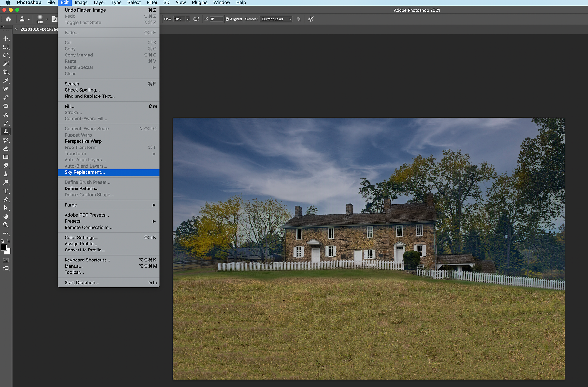Image resolution: width=588 pixels, height=387 pixels.
Task: Choose Sky Replacement from Edit menu
Action: pyautogui.click(x=108, y=172)
